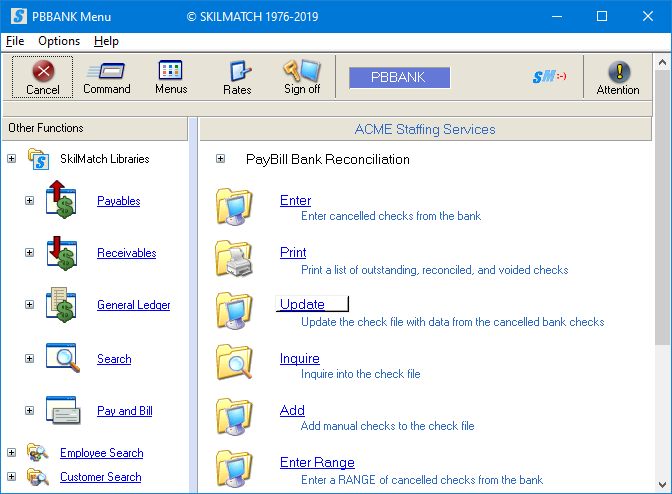Click the Cancel toolbar icon
Screen dimensions: 672x494
tap(43, 71)
